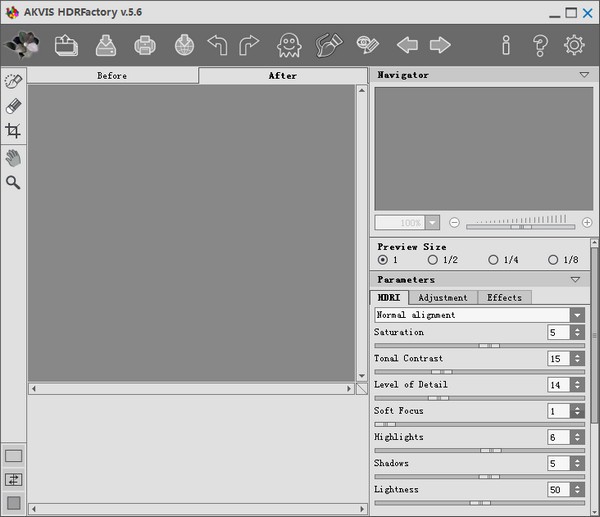This screenshot has width=600, height=517.
Task: Click the image area vertical scrollbar down arrow
Action: point(362,376)
